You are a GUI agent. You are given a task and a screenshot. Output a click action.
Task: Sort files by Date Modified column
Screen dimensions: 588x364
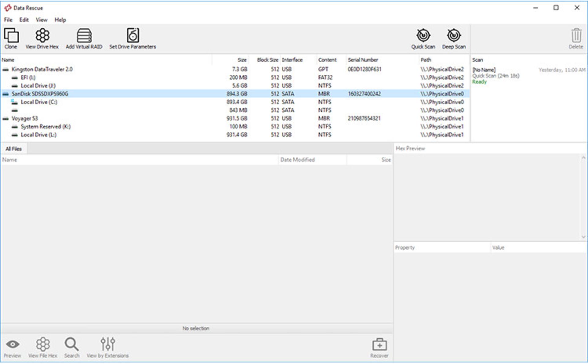tap(312, 160)
